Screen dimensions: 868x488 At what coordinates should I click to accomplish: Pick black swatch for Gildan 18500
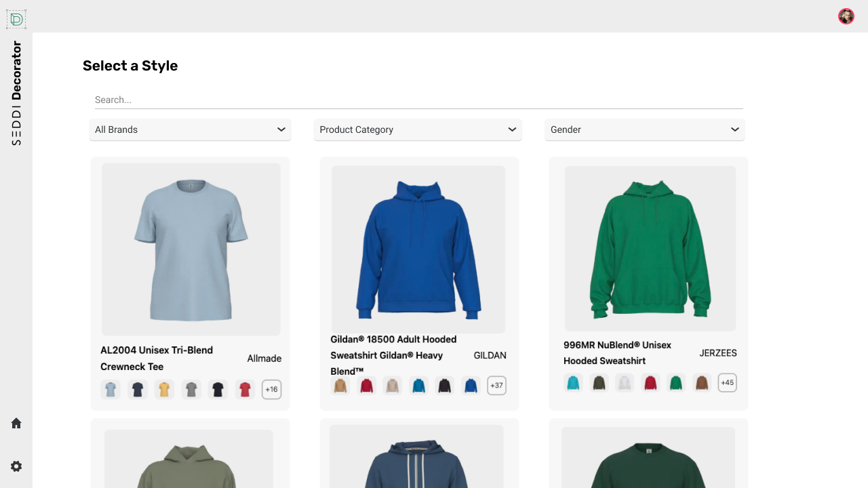tap(445, 386)
